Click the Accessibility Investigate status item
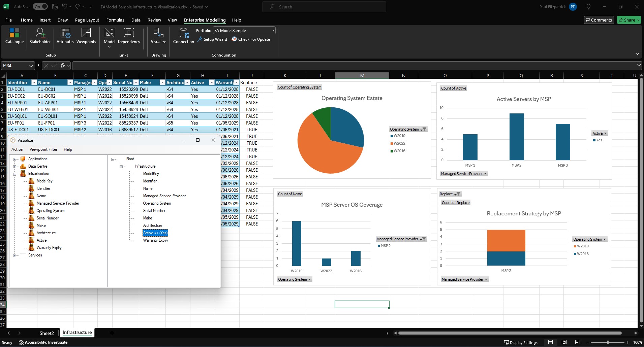The width and height of the screenshot is (644, 347). 43,342
